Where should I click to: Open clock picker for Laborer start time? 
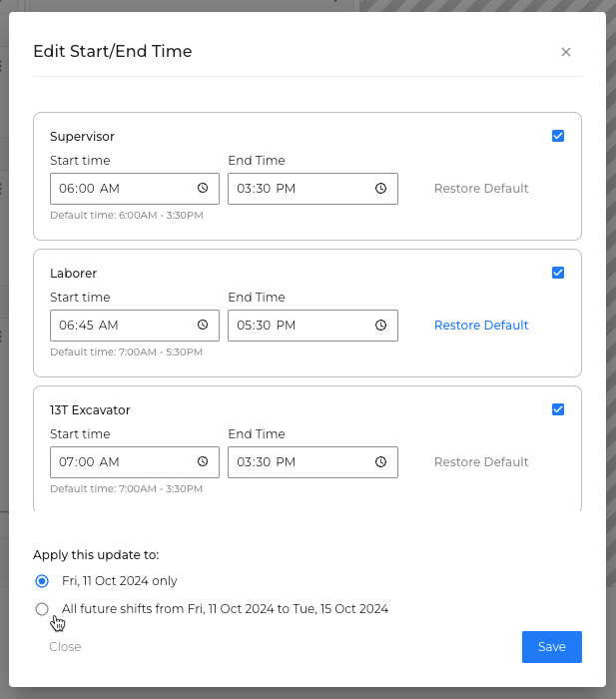click(x=203, y=325)
